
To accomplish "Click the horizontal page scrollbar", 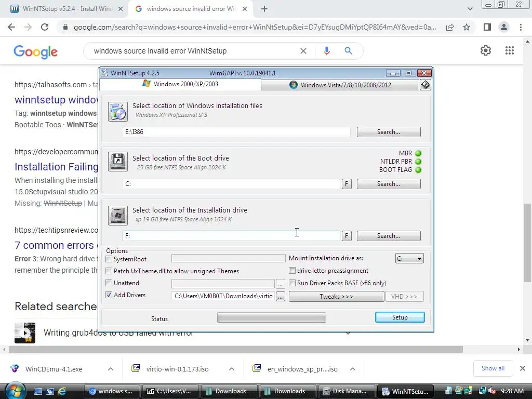I will click(236, 350).
